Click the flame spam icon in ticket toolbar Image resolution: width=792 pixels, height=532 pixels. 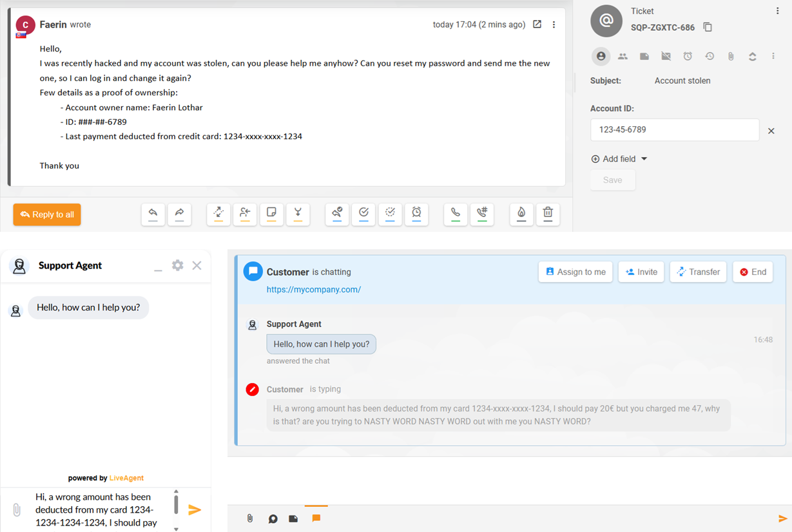tap(521, 213)
